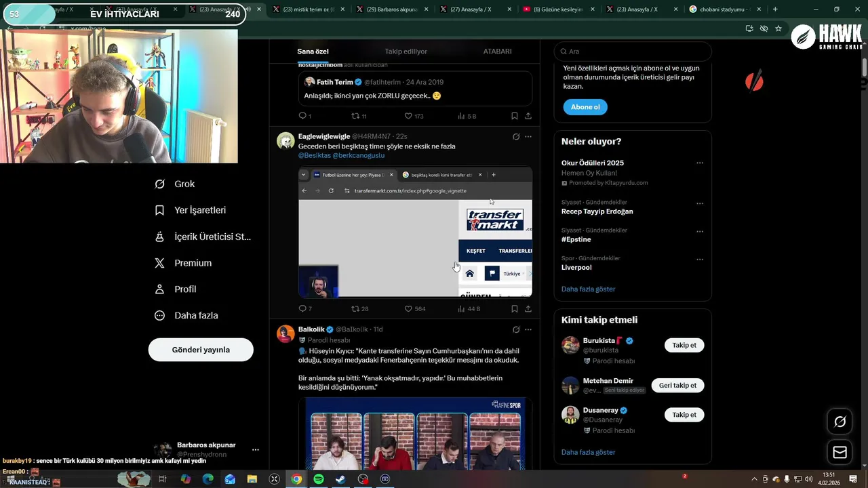The image size is (868, 488).
Task: Open the floating messages envelope button
Action: click(840, 452)
